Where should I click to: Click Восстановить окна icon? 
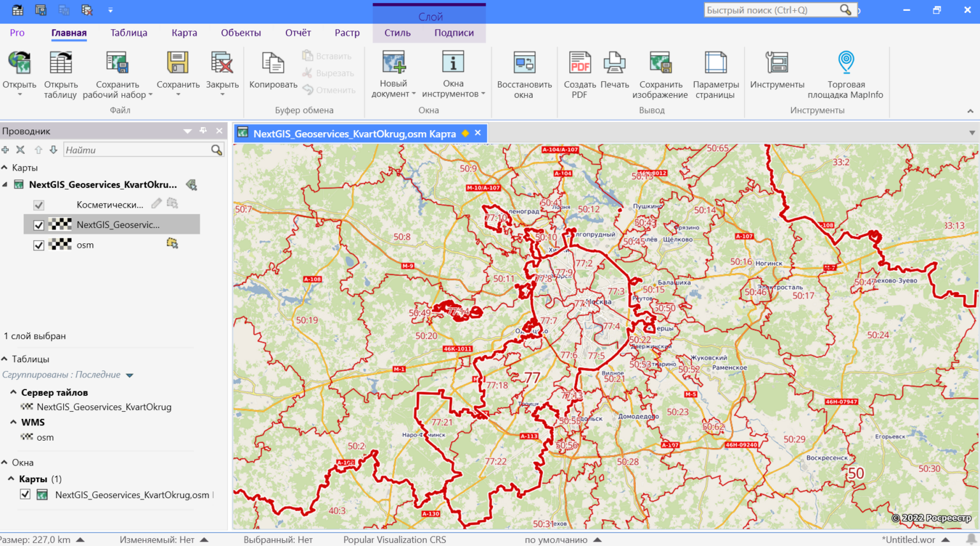(523, 72)
